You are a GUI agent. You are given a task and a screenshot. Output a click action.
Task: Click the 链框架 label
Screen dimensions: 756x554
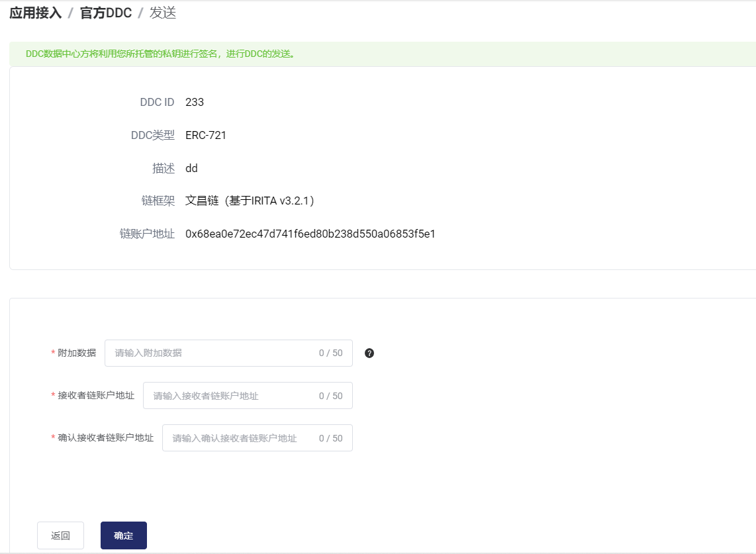[158, 201]
